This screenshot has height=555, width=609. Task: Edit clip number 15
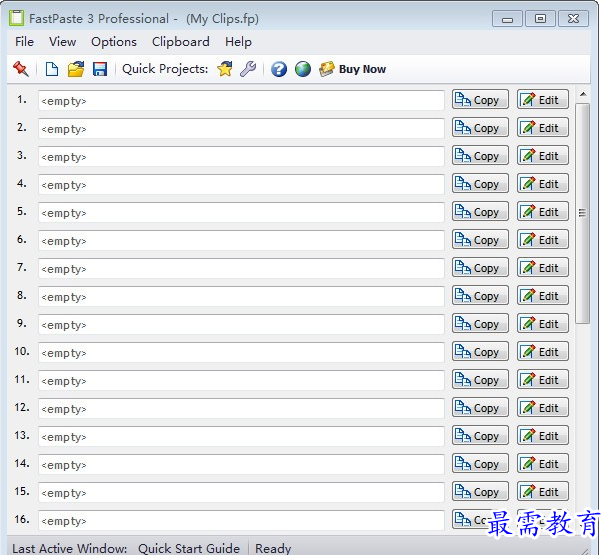pos(543,491)
